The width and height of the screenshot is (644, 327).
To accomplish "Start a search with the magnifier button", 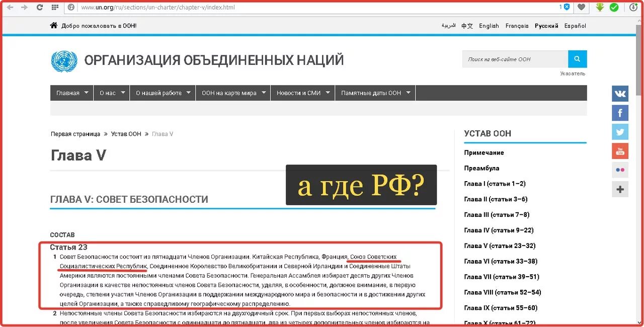I will pos(577,59).
